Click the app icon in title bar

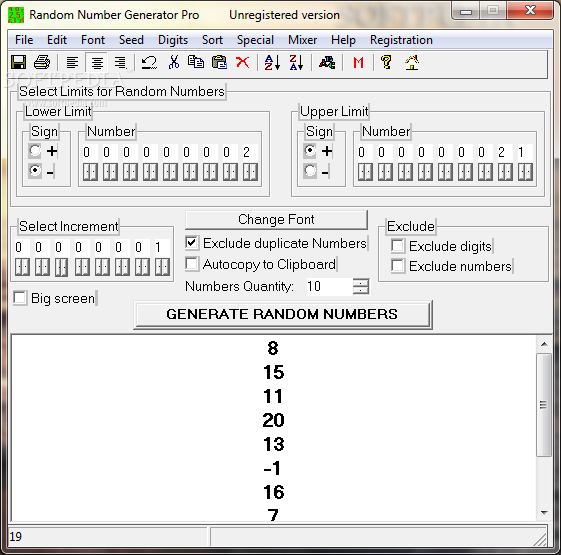coord(16,15)
